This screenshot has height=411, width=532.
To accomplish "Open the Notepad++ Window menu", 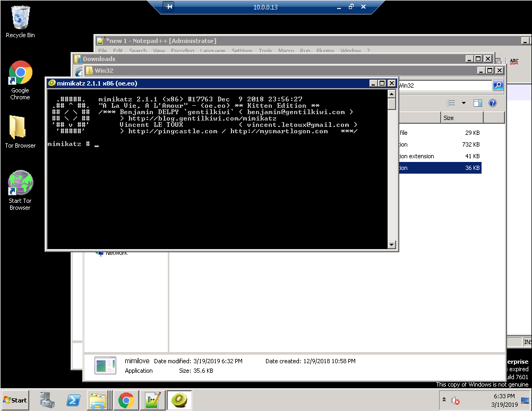I will (x=350, y=51).
